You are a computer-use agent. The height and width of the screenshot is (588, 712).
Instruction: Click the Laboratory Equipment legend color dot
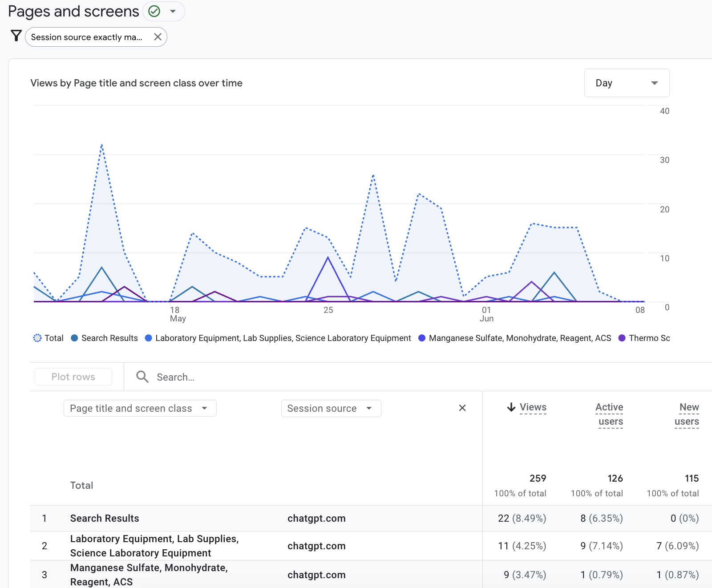[x=149, y=338]
